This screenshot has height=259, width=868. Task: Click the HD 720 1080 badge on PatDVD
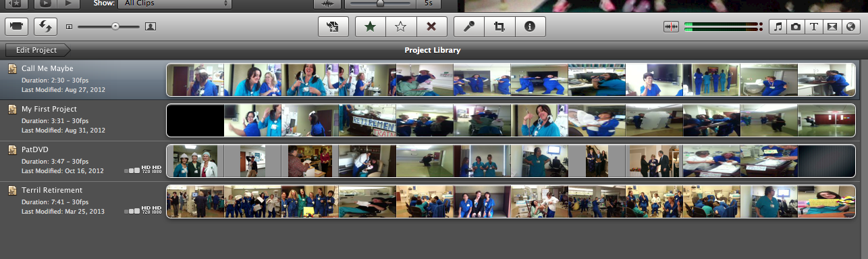tap(152, 170)
